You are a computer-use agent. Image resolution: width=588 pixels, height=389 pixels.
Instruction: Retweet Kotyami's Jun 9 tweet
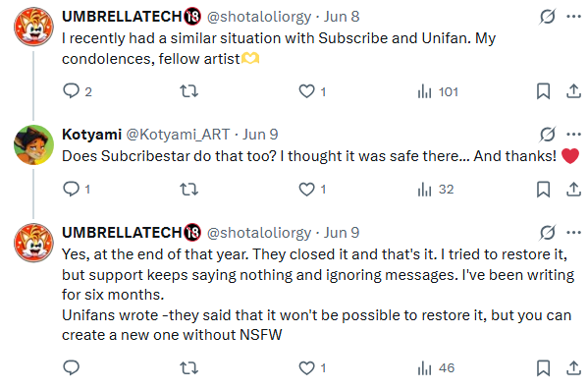[188, 189]
